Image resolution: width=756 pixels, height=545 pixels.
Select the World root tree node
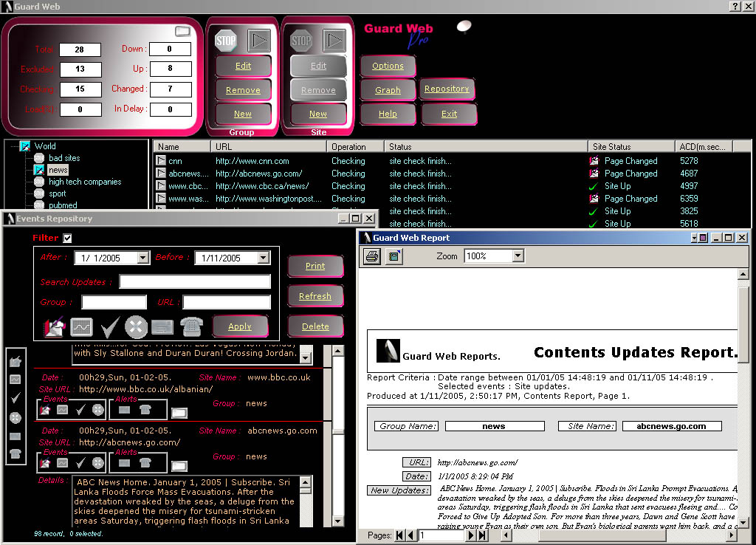tap(45, 146)
